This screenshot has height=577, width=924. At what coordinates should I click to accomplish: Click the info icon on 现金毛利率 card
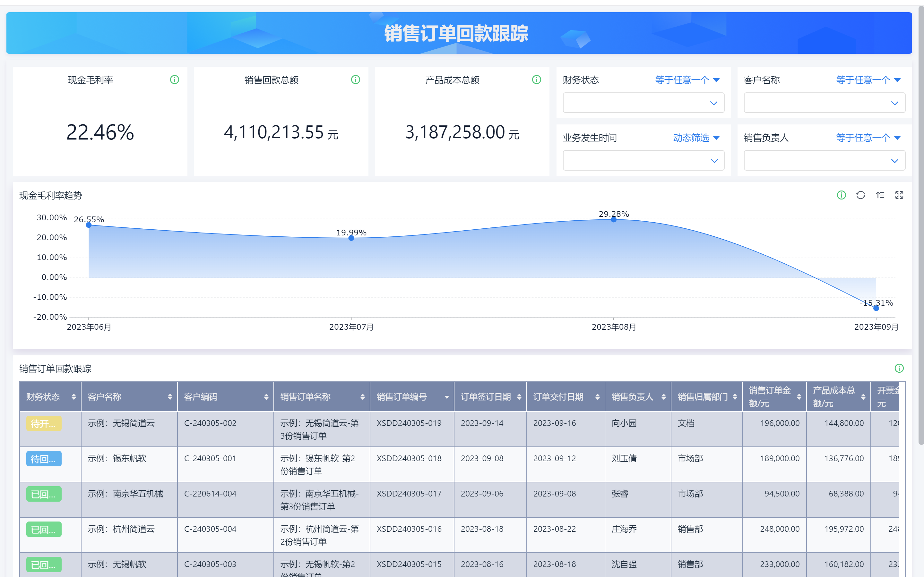(x=175, y=80)
